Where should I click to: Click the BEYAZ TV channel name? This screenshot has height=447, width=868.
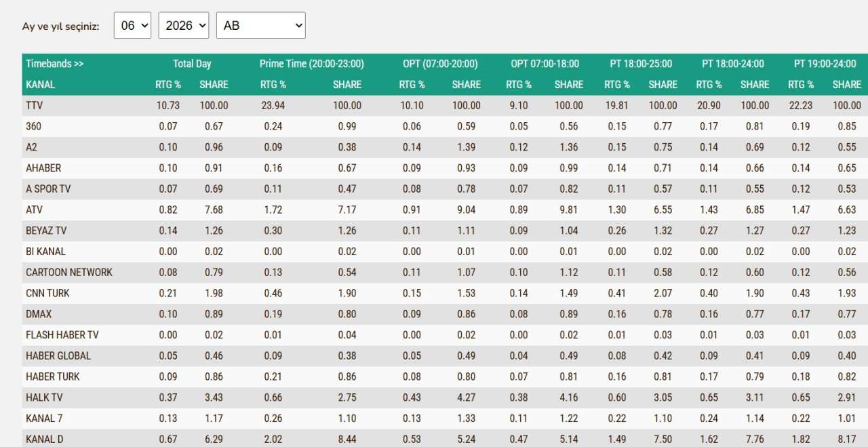click(x=46, y=231)
